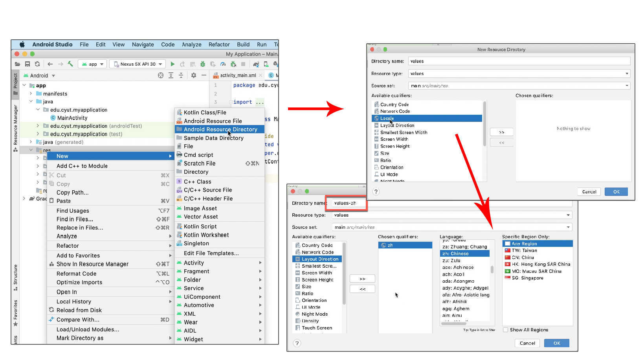Open Resource type dropdown in upper dialog
This screenshot has height=364, width=644.
click(x=519, y=74)
